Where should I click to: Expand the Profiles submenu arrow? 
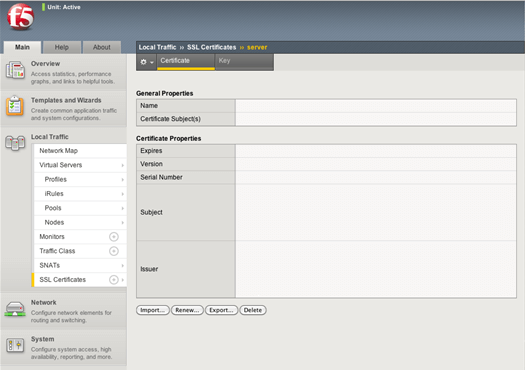pyautogui.click(x=123, y=179)
